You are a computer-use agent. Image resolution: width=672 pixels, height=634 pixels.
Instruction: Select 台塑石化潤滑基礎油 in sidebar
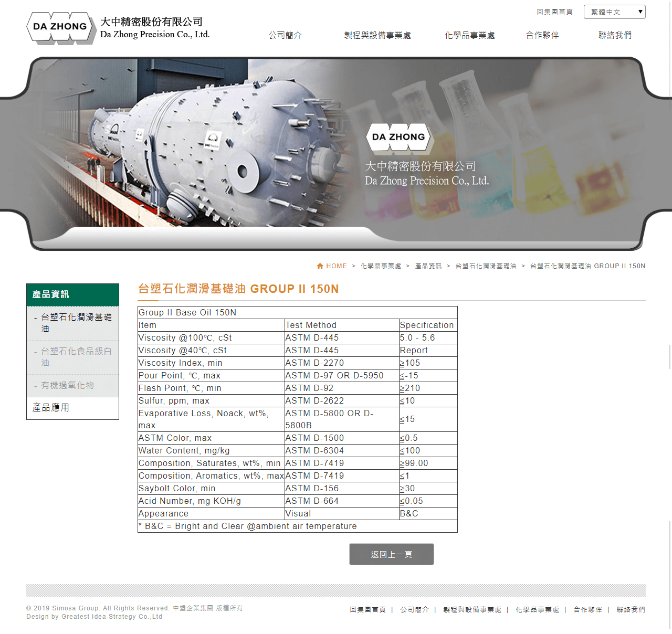72,323
